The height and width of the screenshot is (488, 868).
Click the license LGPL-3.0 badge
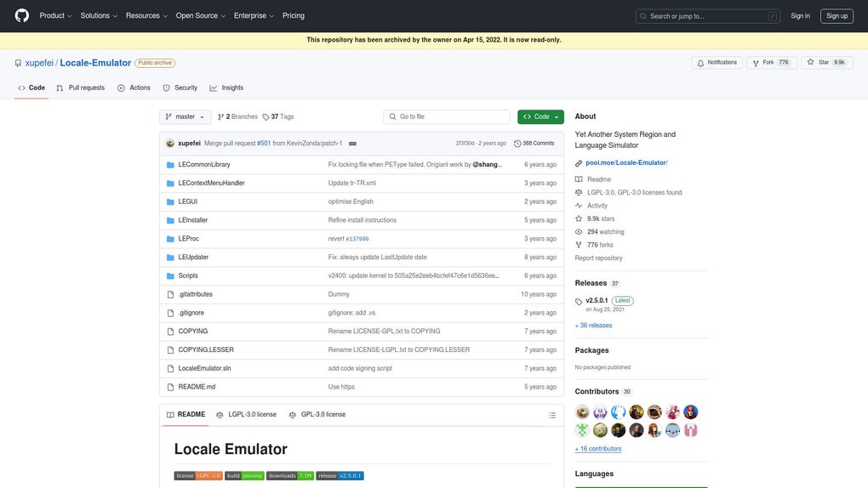click(x=198, y=476)
